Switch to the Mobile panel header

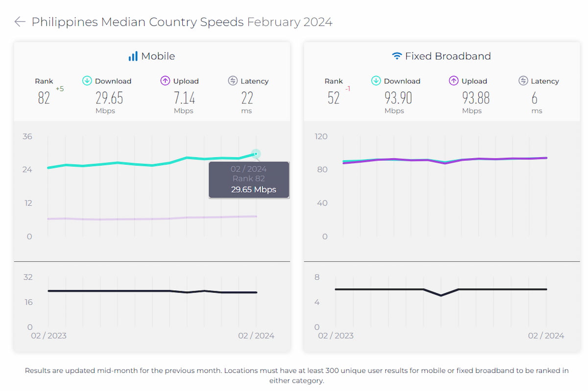tap(152, 56)
